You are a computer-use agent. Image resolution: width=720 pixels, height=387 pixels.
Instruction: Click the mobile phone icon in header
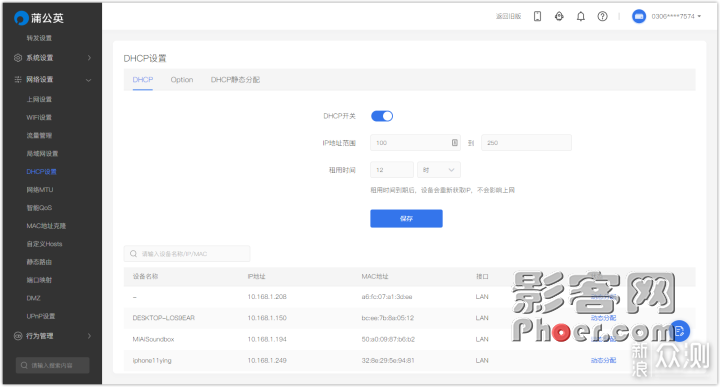click(537, 17)
